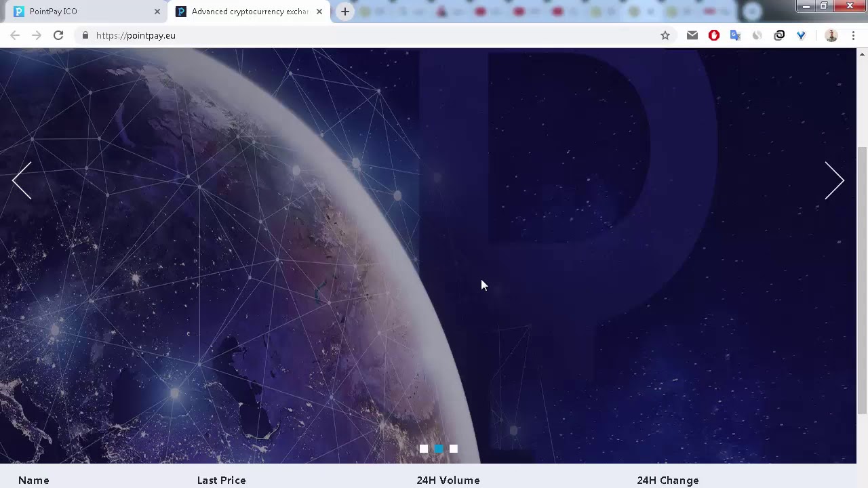
Task: Open the mail envelope extension
Action: pos(692,35)
